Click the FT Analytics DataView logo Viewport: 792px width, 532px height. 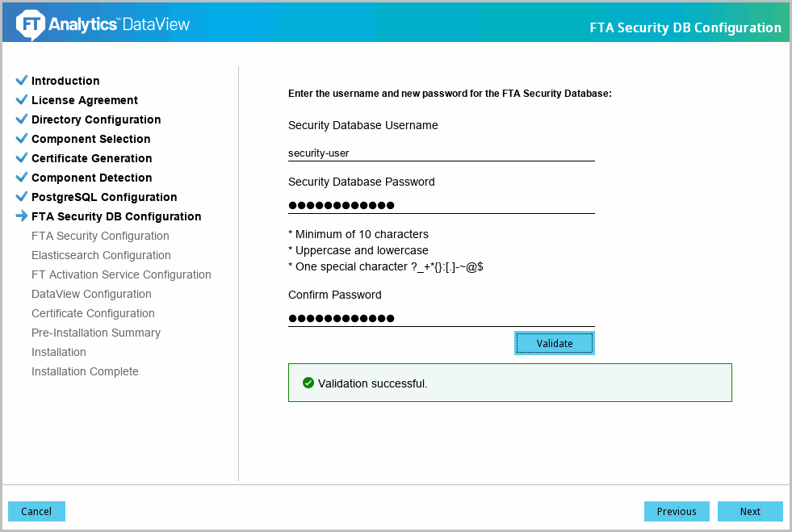point(103,25)
